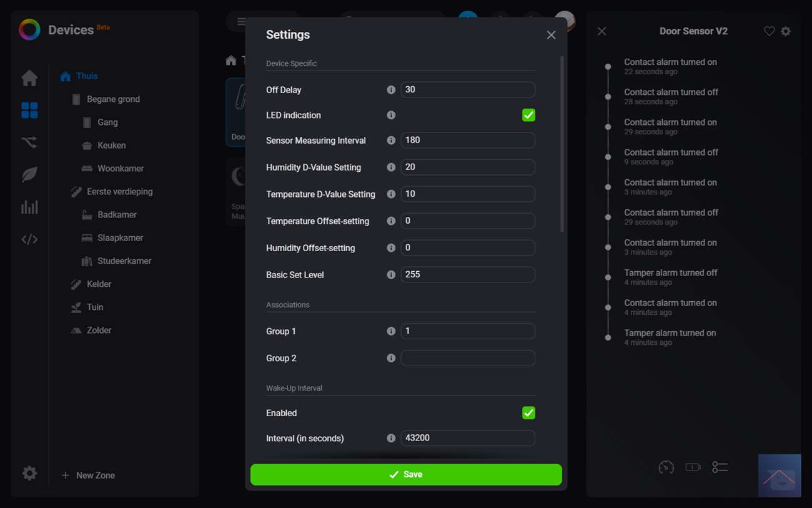Select the Begane grond zone
812x508 pixels.
[x=113, y=99]
